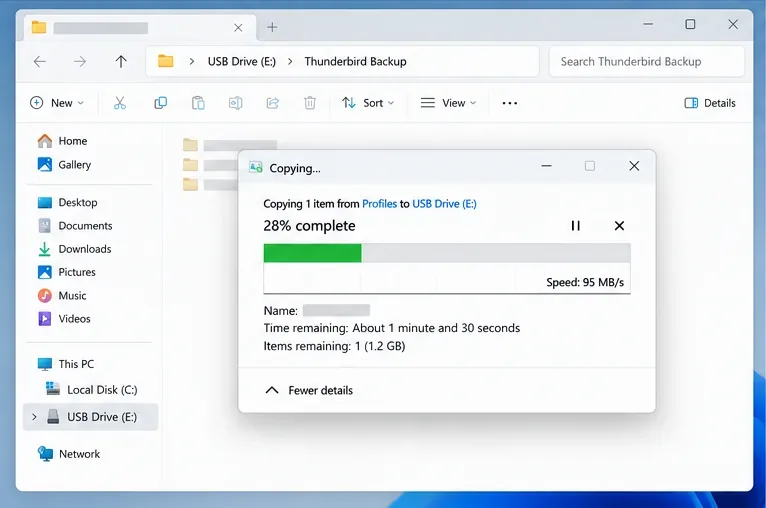The image size is (766, 508).
Task: Click chevron after USB Drive (E:) in address bar
Action: pos(290,62)
